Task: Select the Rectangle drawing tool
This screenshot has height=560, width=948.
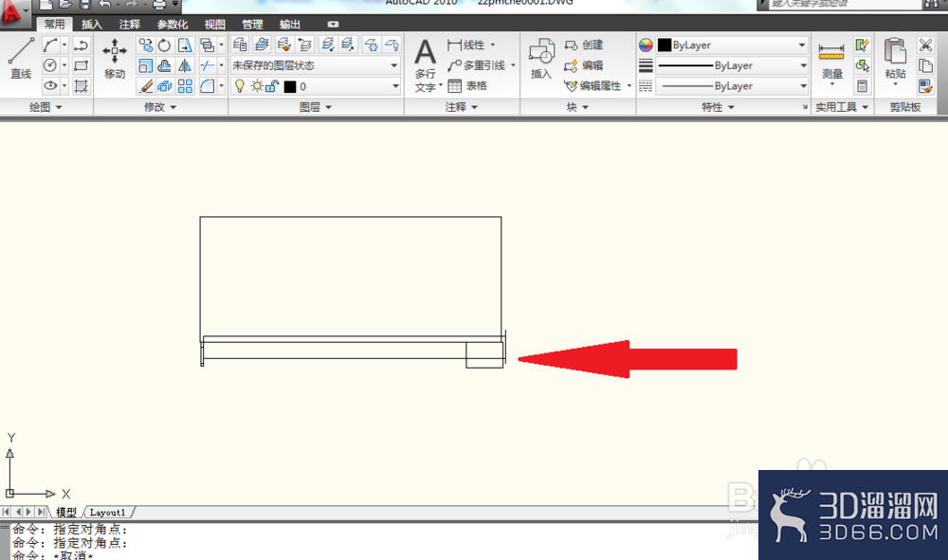Action: pos(81,65)
